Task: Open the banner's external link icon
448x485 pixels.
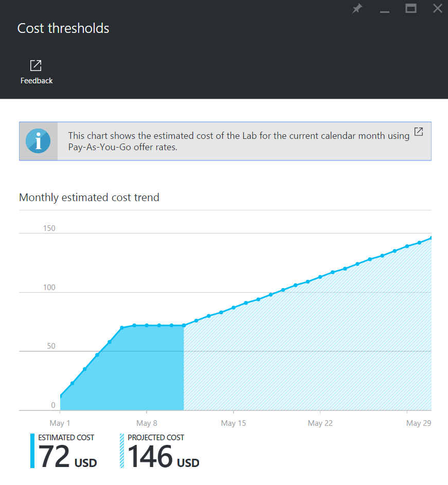Action: click(x=419, y=132)
